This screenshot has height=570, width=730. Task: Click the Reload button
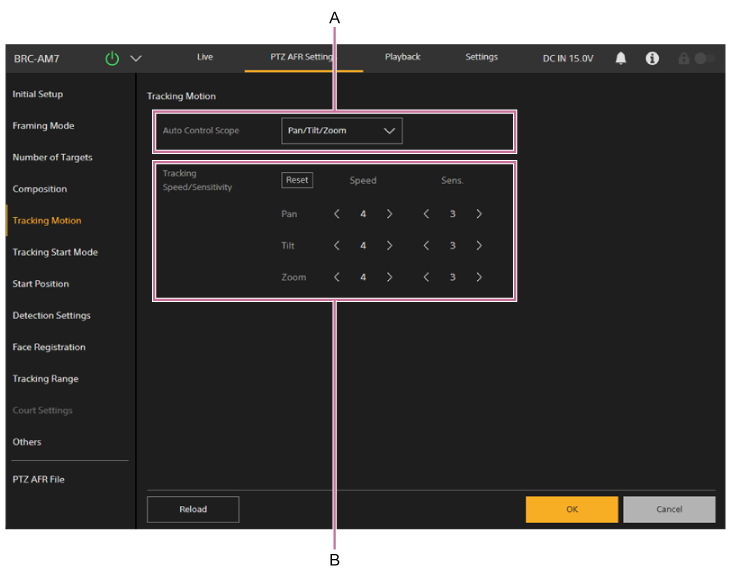(x=193, y=509)
